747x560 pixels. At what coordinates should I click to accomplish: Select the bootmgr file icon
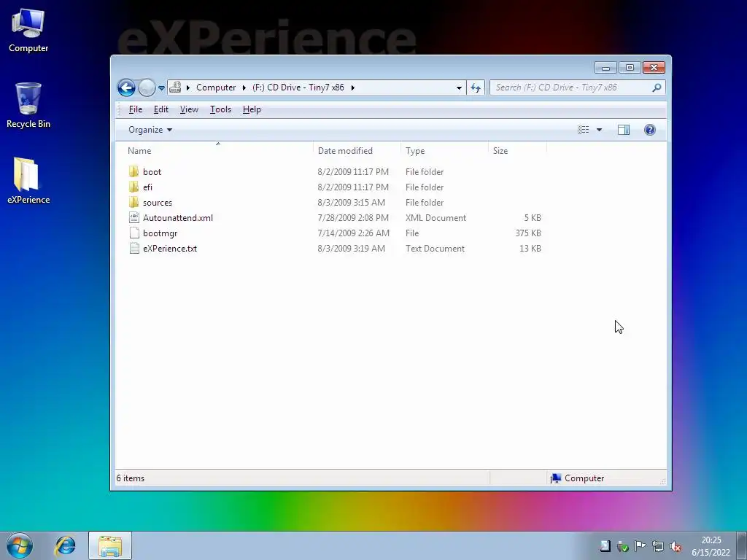point(134,233)
